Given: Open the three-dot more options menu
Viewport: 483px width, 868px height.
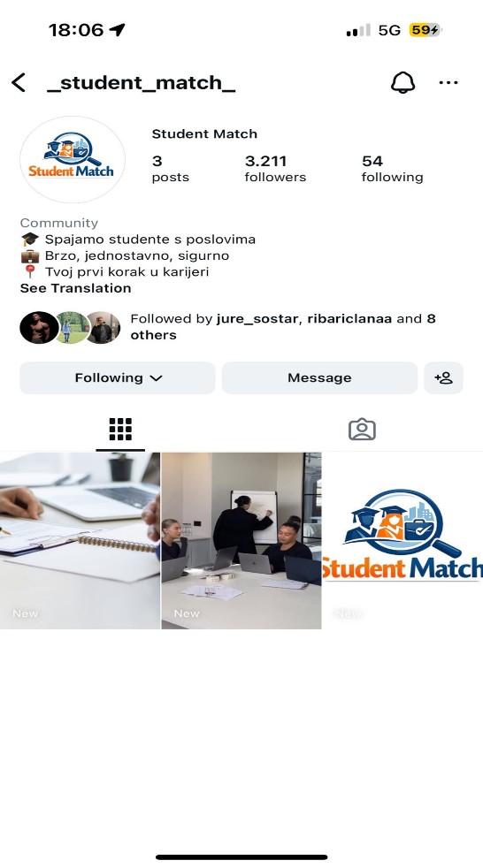Looking at the screenshot, I should pos(448,82).
